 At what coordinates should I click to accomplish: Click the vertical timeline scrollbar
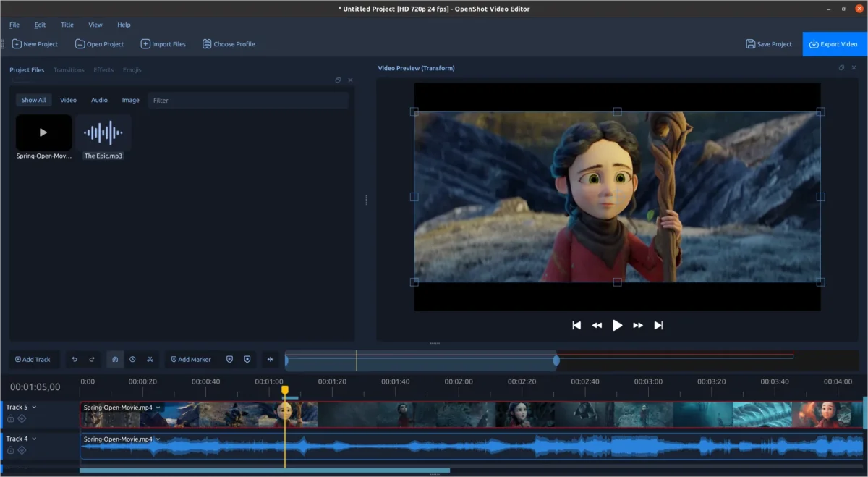865,413
